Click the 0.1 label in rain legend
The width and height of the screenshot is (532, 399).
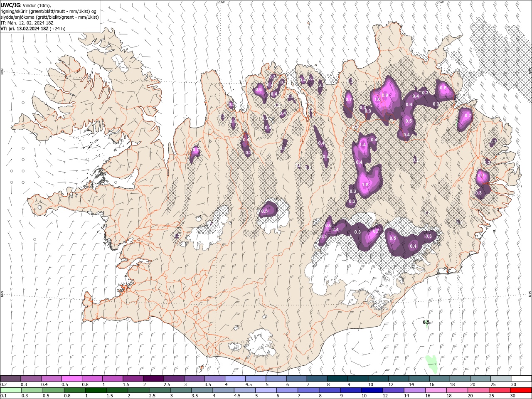pos(3,396)
